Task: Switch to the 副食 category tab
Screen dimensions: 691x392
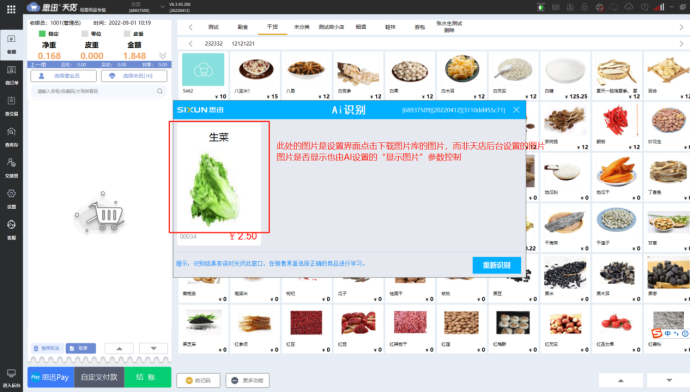Action: pos(242,27)
